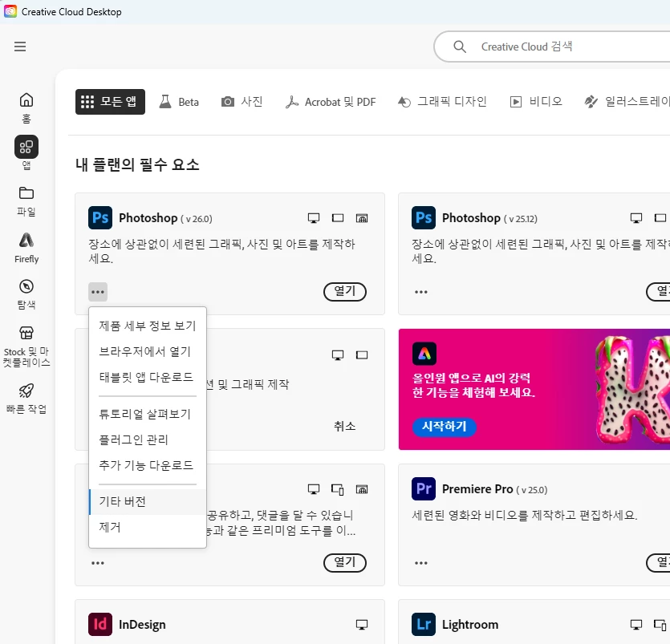Click the InDesign app icon

click(x=100, y=625)
